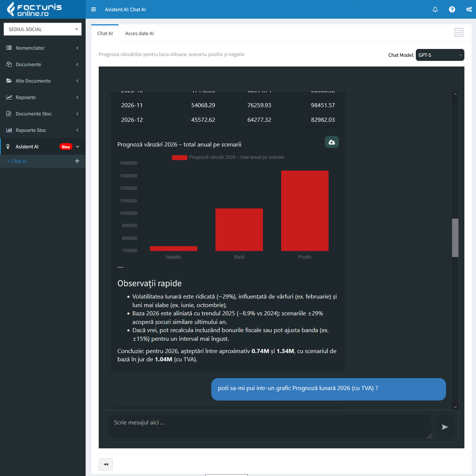Add new chat with plus icon

click(77, 161)
